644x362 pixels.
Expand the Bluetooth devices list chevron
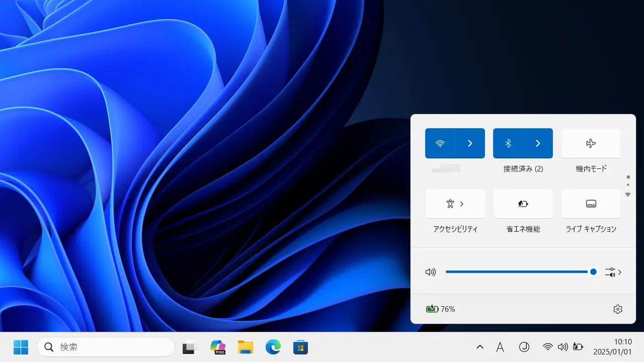click(x=537, y=143)
